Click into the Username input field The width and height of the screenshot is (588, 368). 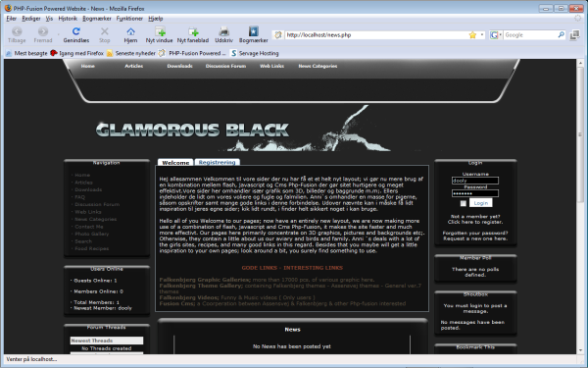[x=475, y=181]
